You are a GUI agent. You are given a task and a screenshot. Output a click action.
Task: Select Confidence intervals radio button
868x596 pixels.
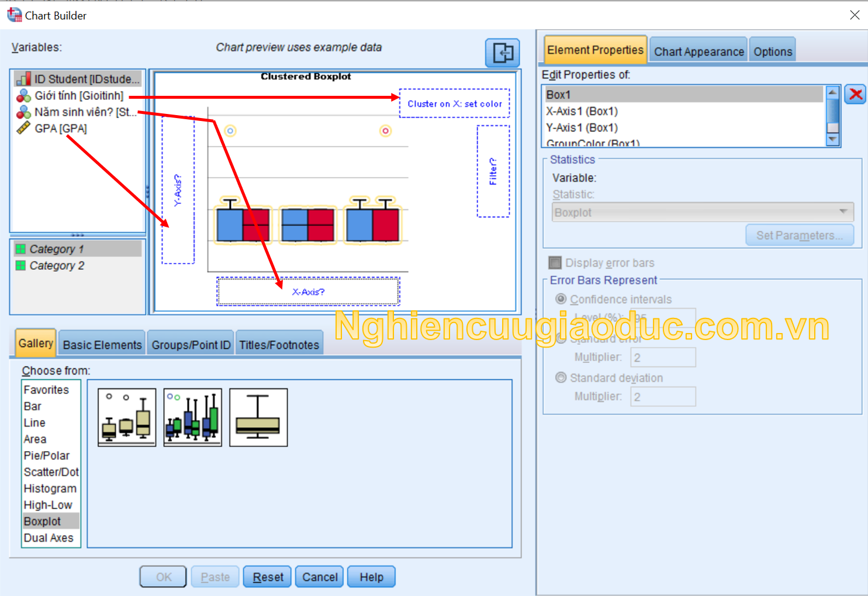click(561, 299)
